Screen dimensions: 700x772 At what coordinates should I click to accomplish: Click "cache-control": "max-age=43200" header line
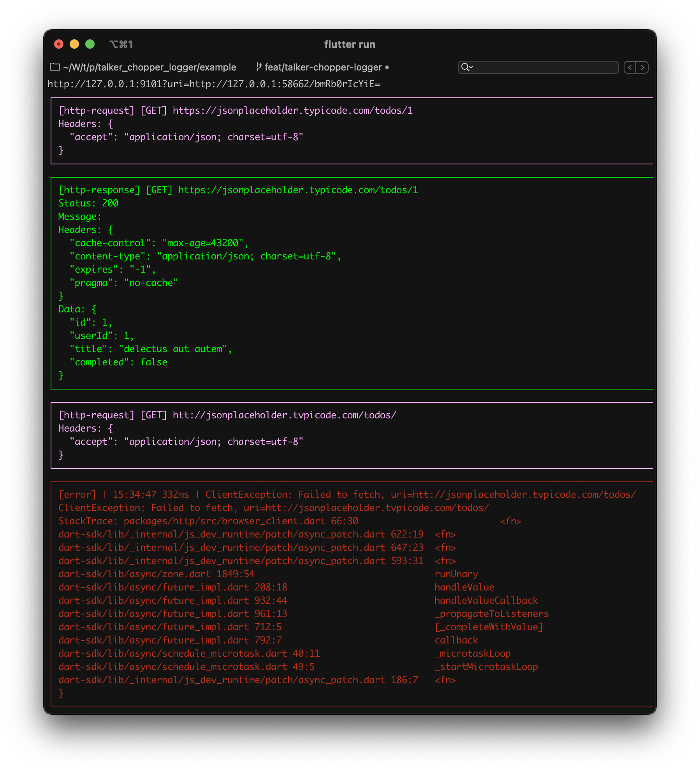159,243
